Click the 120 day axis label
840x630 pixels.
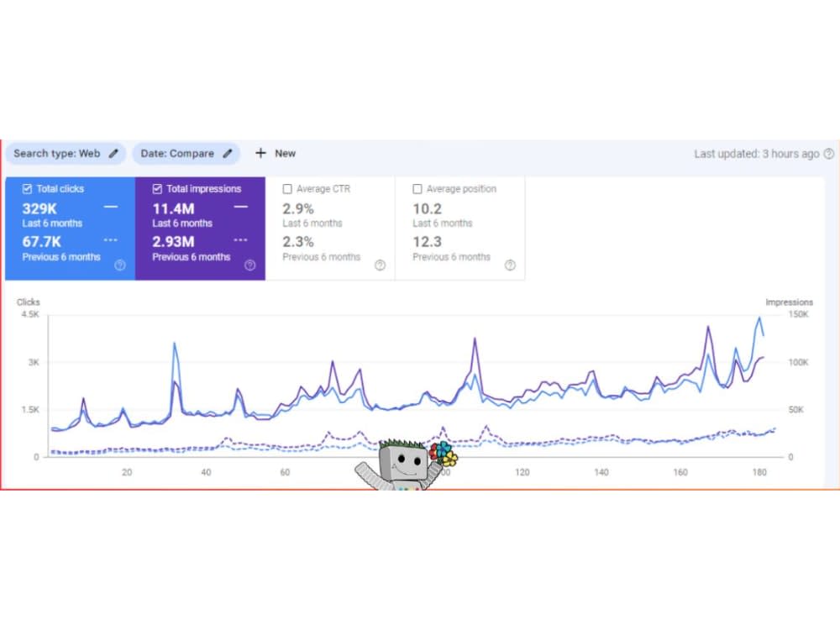(x=522, y=472)
